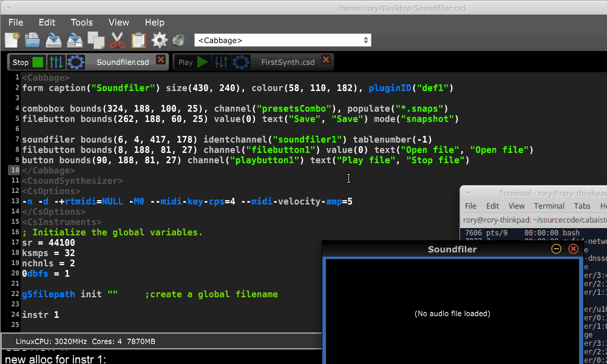This screenshot has width=607, height=364.
Task: Open the File menu
Action: [16, 22]
